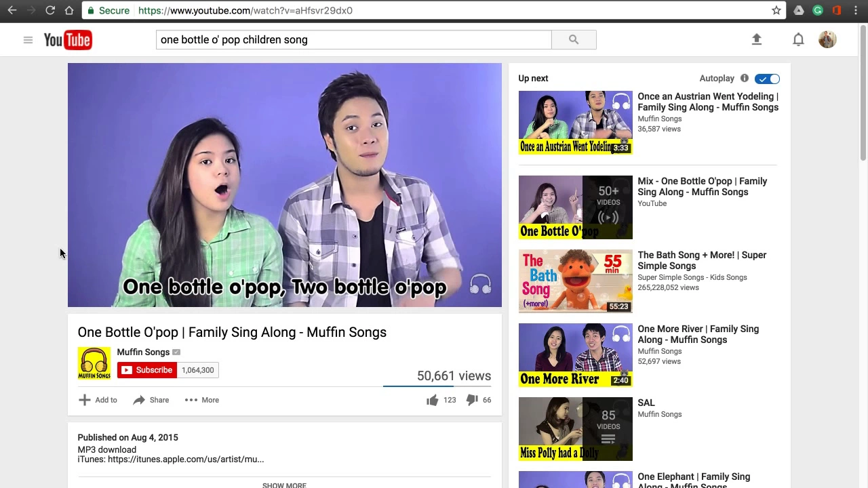This screenshot has height=488, width=868.
Task: Open the Mix - One Bottle O'pop thumbnail
Action: point(575,207)
